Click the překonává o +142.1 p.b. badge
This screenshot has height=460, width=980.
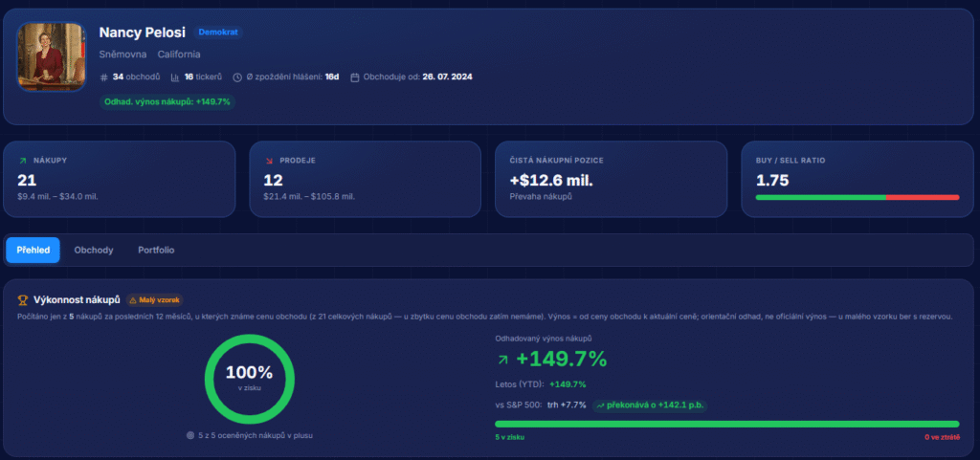click(650, 405)
